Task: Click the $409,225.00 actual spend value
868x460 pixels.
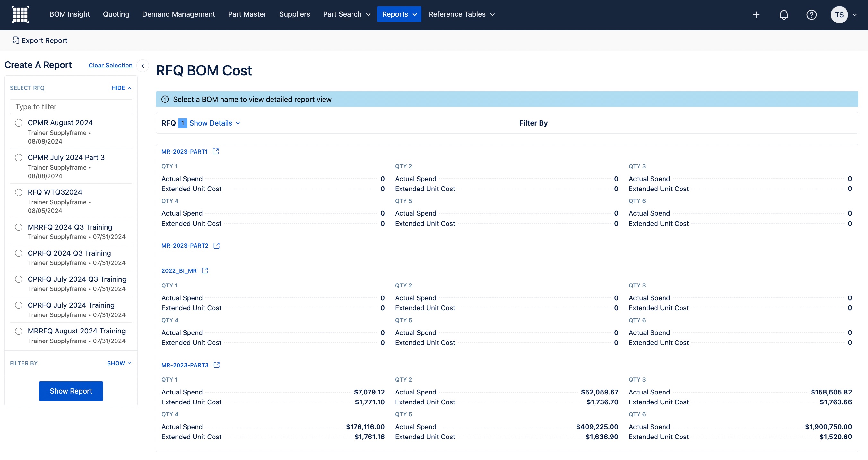Action: point(597,427)
